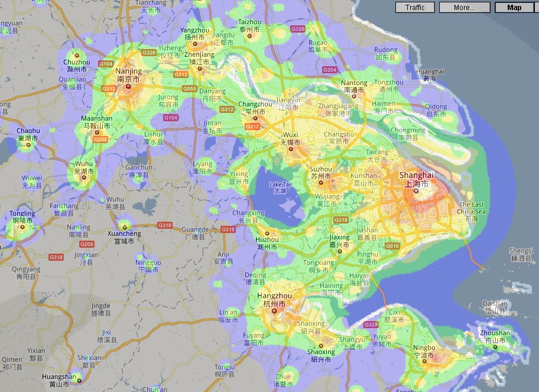Open the More... layers menu

[465, 8]
